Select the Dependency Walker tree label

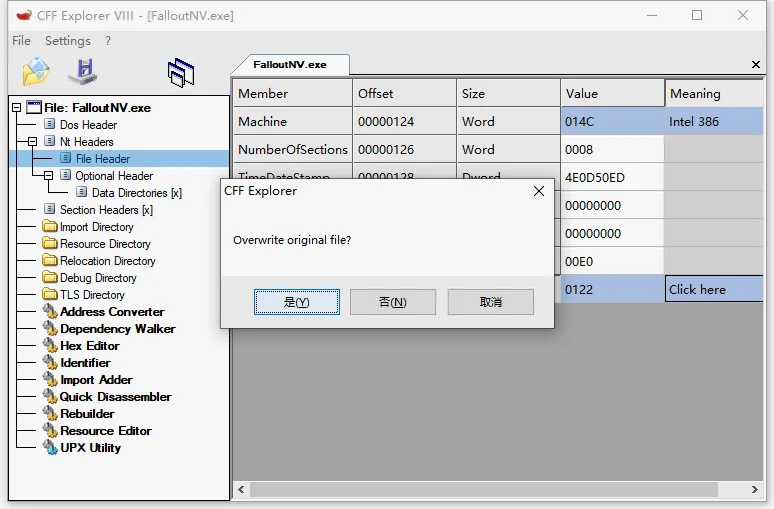click(117, 329)
